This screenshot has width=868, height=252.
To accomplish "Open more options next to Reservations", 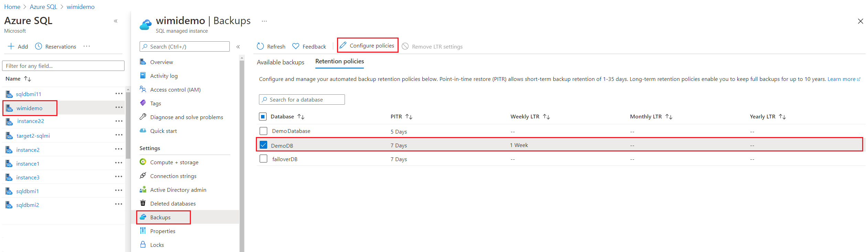I will coord(87,46).
